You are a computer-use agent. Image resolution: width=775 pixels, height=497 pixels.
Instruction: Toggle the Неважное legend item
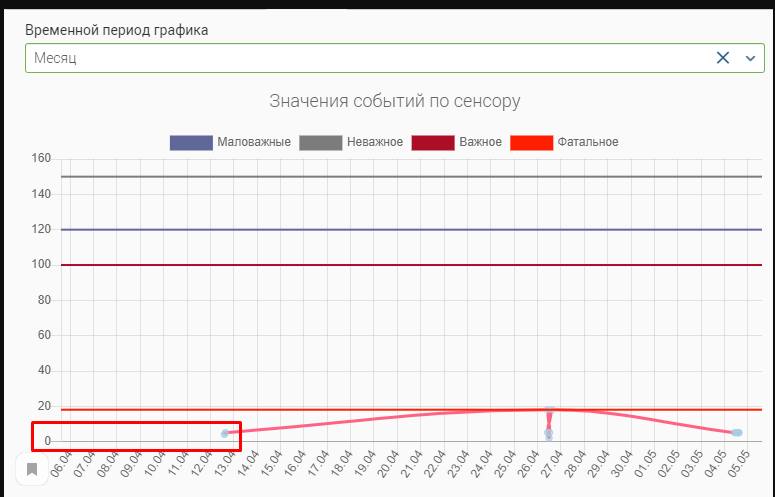(x=351, y=142)
